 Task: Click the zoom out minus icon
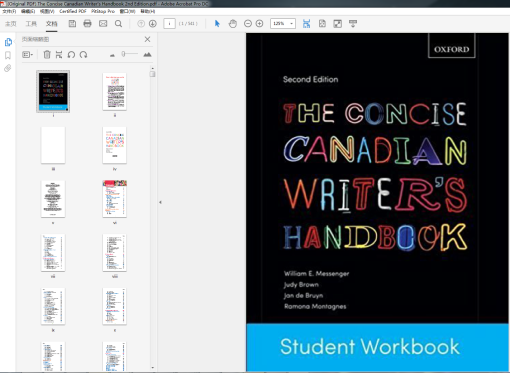coord(248,24)
